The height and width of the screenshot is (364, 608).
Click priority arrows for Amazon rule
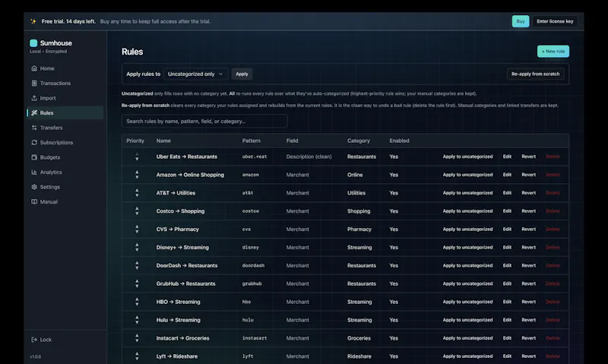pyautogui.click(x=137, y=175)
